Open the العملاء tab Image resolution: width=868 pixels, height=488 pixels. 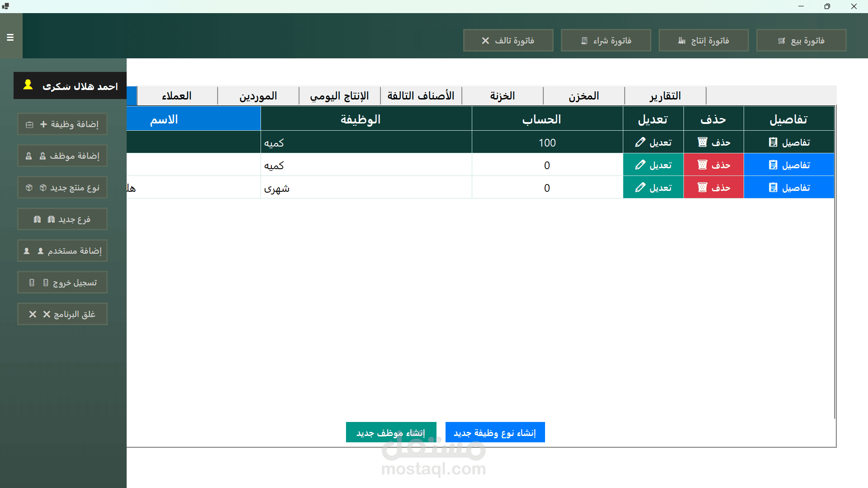click(x=178, y=95)
